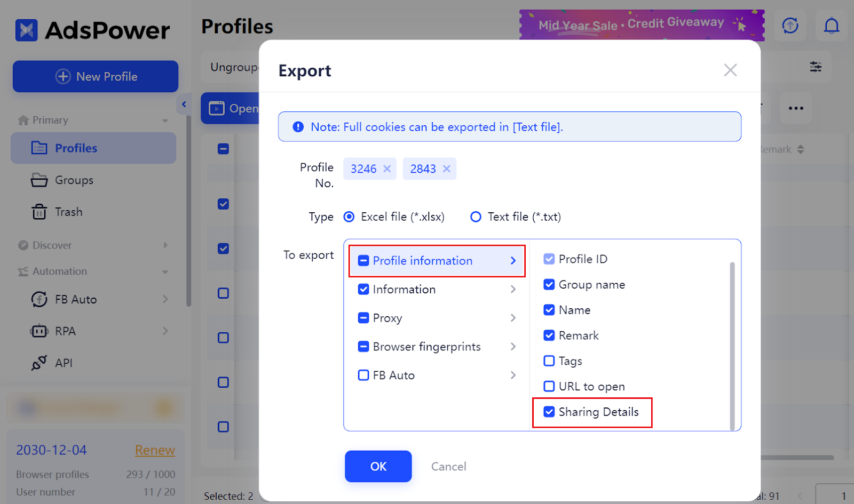854x504 pixels.
Task: Expand the Proxy category chevron
Action: tap(513, 318)
